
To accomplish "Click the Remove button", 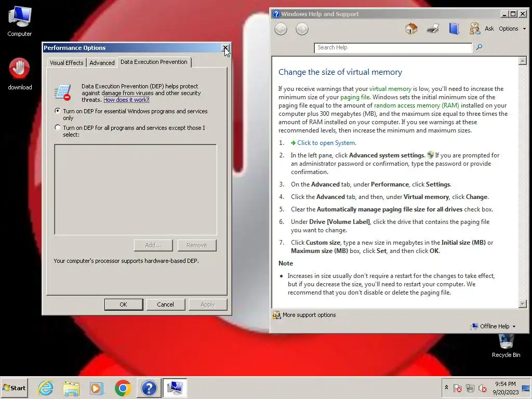I will point(197,245).
